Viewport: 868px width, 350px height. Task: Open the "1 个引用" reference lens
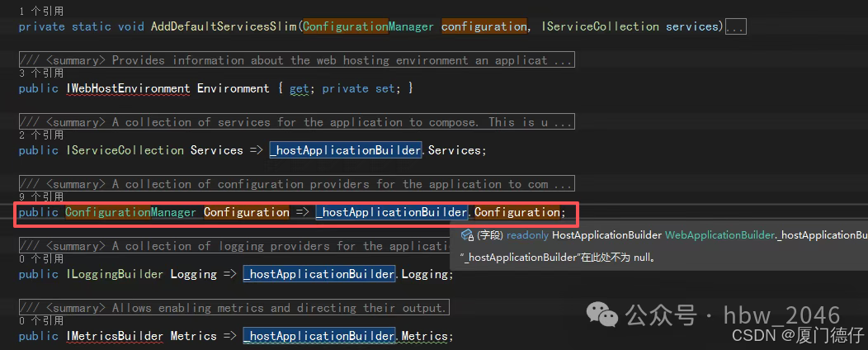[x=41, y=11]
